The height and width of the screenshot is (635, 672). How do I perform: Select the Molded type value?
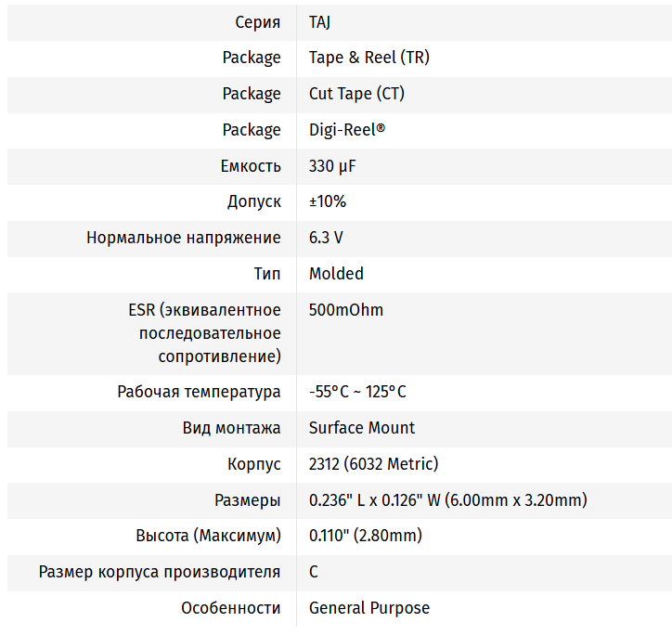[336, 274]
